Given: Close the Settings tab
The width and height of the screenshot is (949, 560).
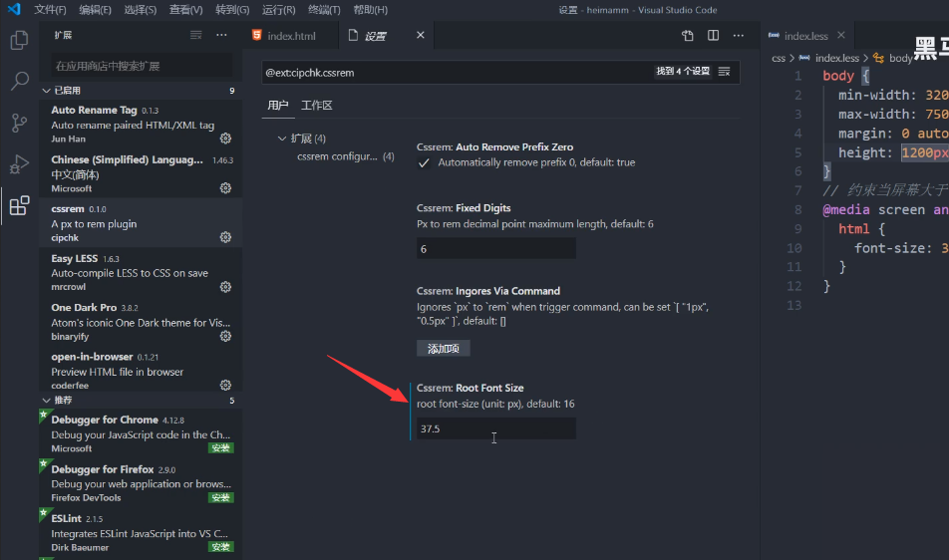Looking at the screenshot, I should (x=421, y=35).
